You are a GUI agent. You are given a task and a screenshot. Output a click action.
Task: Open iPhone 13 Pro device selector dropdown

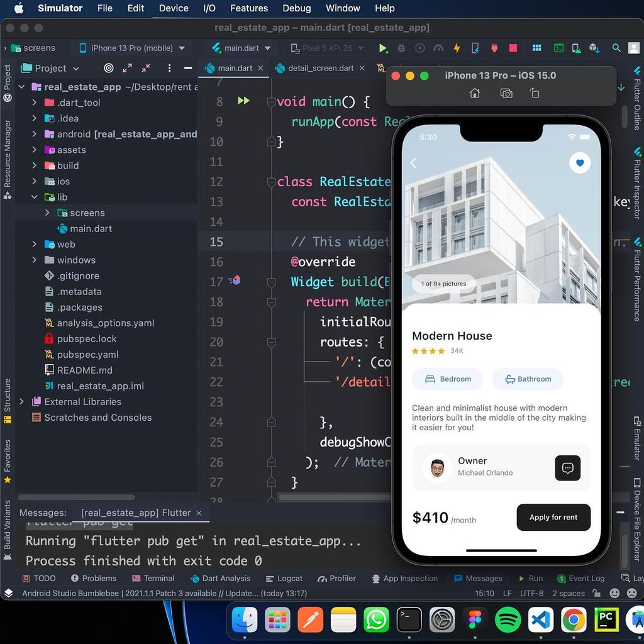[132, 48]
